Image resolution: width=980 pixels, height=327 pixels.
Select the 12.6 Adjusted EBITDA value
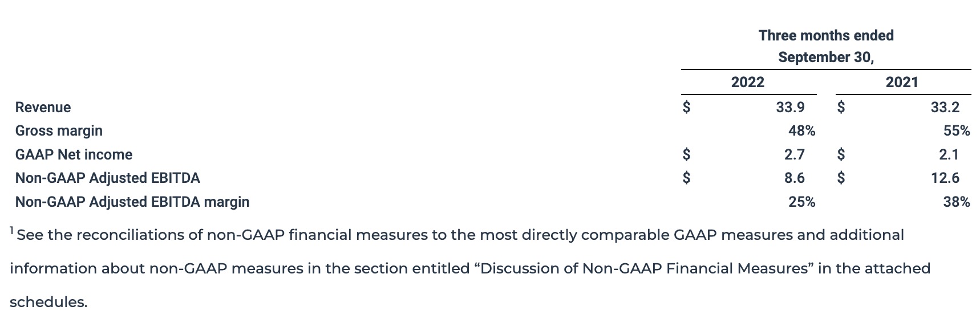coord(945,178)
